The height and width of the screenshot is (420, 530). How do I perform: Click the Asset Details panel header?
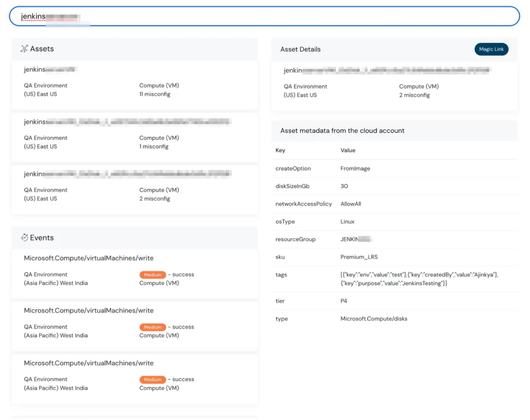(300, 49)
